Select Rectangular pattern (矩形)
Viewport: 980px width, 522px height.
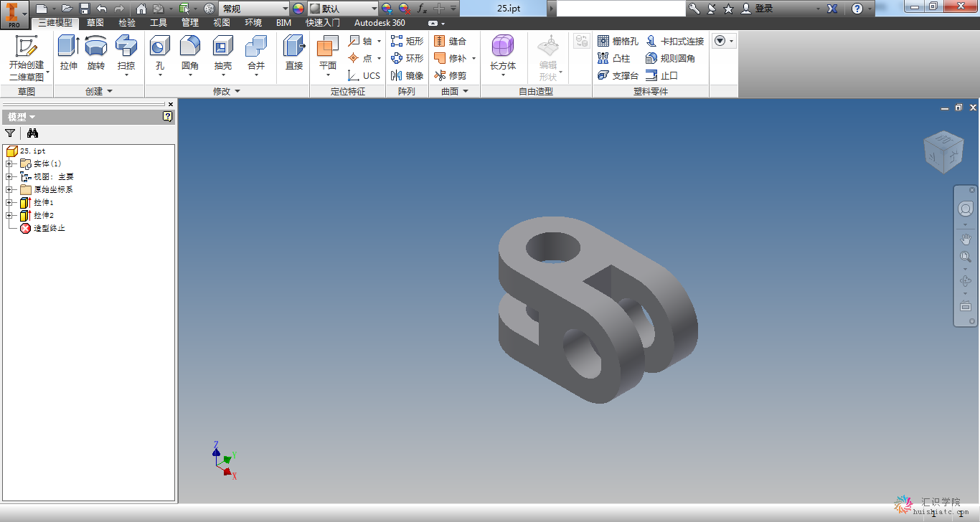pos(407,41)
